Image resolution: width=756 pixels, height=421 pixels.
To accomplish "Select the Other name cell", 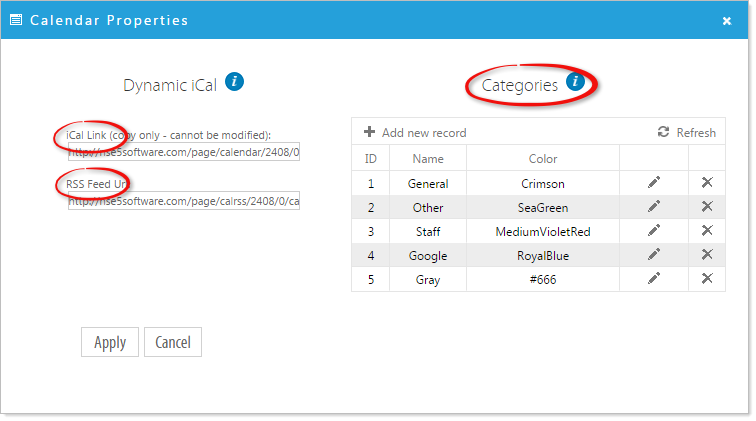I will pos(428,208).
